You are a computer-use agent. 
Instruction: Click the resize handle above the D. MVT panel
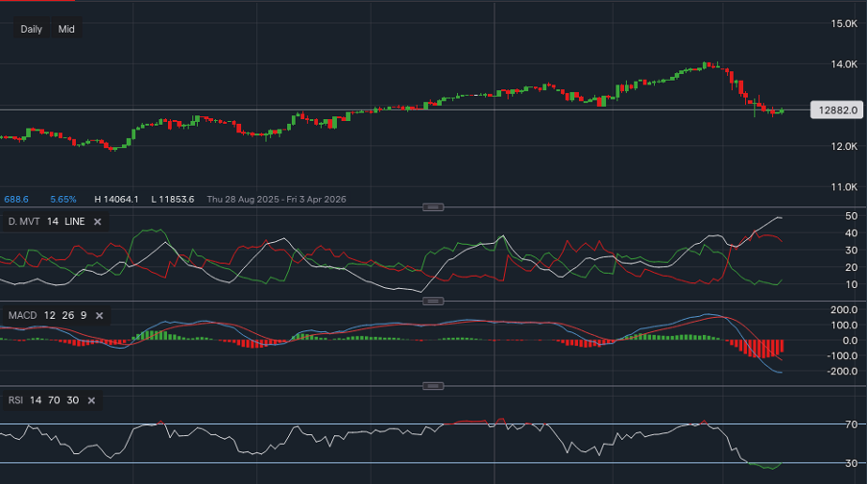click(434, 206)
